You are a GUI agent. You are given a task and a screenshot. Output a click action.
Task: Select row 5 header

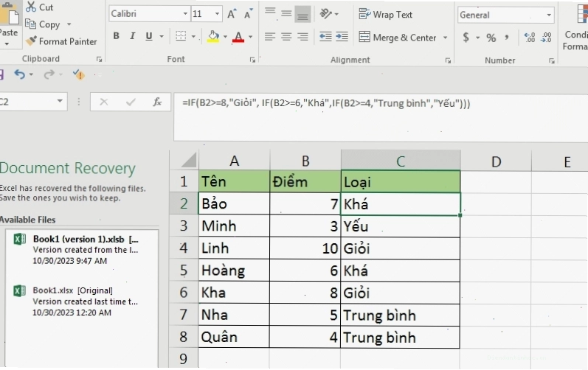click(x=184, y=270)
